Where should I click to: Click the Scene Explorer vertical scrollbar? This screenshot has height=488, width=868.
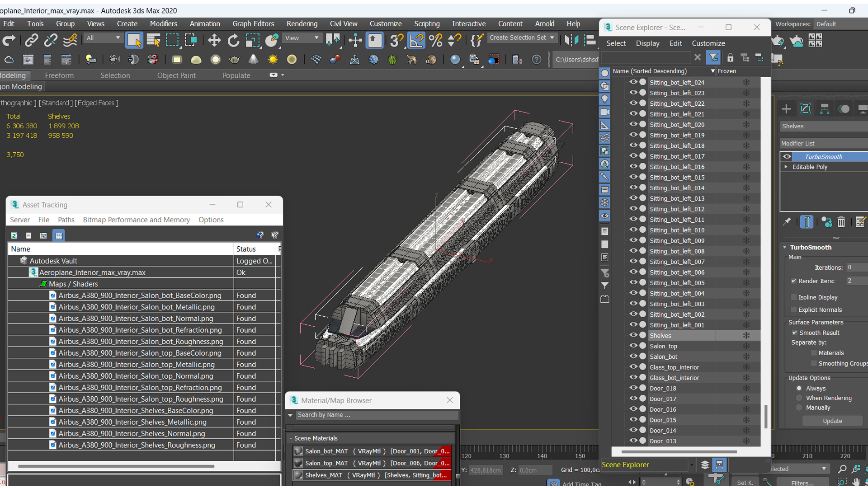click(765, 416)
